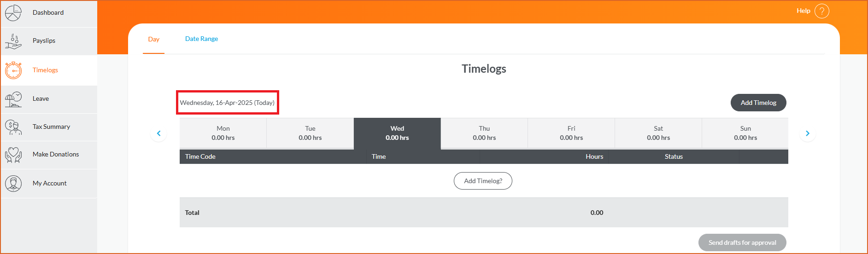This screenshot has width=868, height=254.
Task: Open the Leave beach umbrella icon
Action: 13,99
